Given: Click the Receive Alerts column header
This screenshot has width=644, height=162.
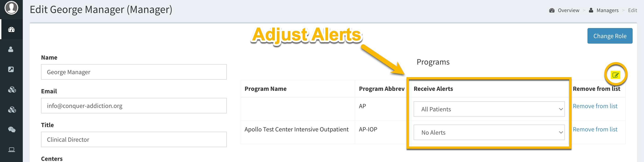Looking at the screenshot, I should coord(433,89).
